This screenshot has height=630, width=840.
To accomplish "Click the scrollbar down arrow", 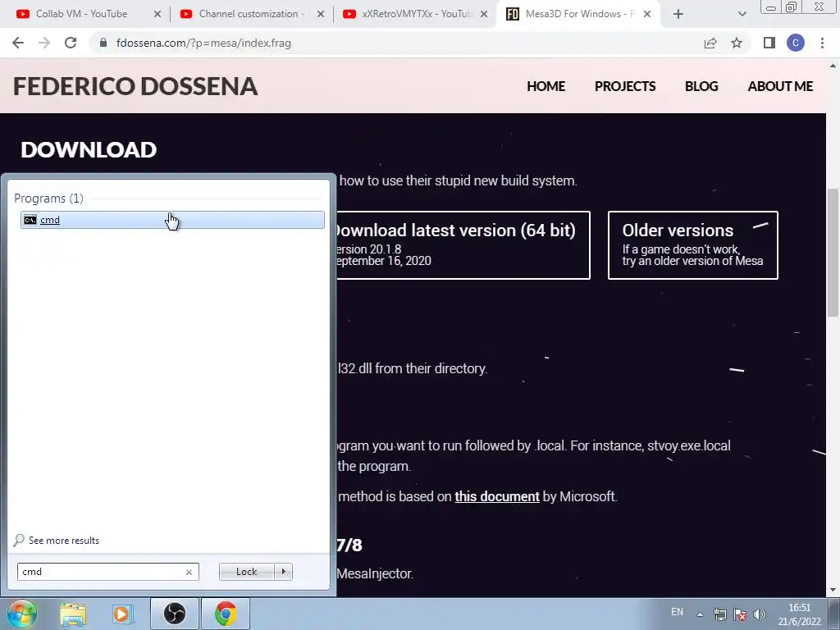I will [x=833, y=591].
